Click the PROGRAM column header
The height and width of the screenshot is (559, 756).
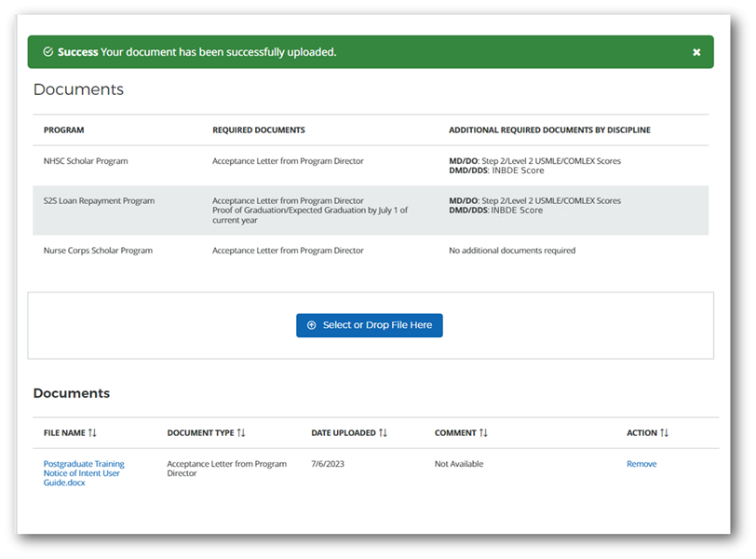click(x=63, y=130)
